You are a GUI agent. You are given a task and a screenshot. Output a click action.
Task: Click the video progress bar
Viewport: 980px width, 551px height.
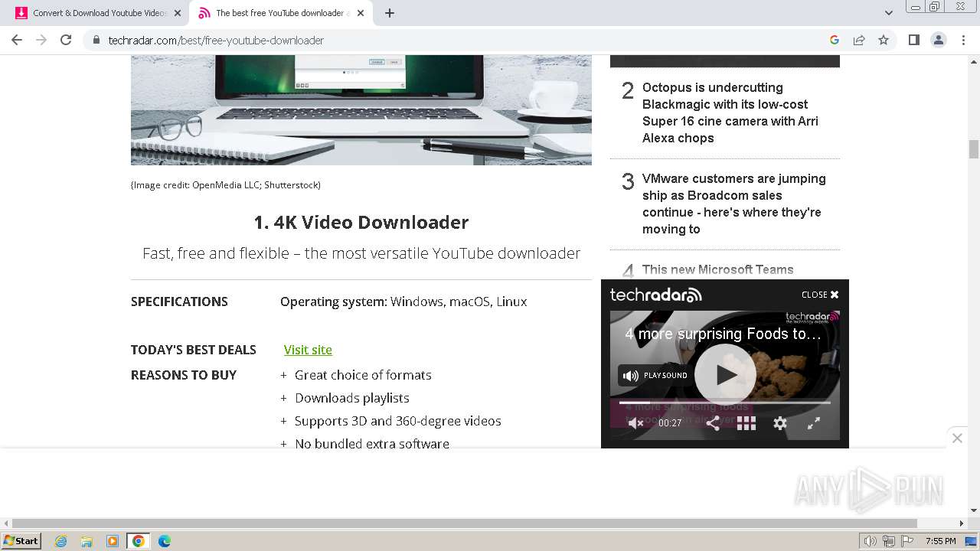point(724,403)
